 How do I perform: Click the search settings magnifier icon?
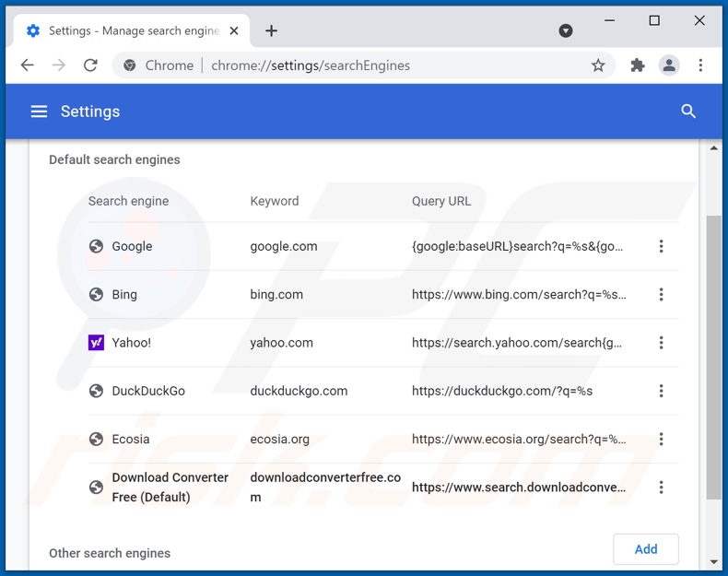687,112
